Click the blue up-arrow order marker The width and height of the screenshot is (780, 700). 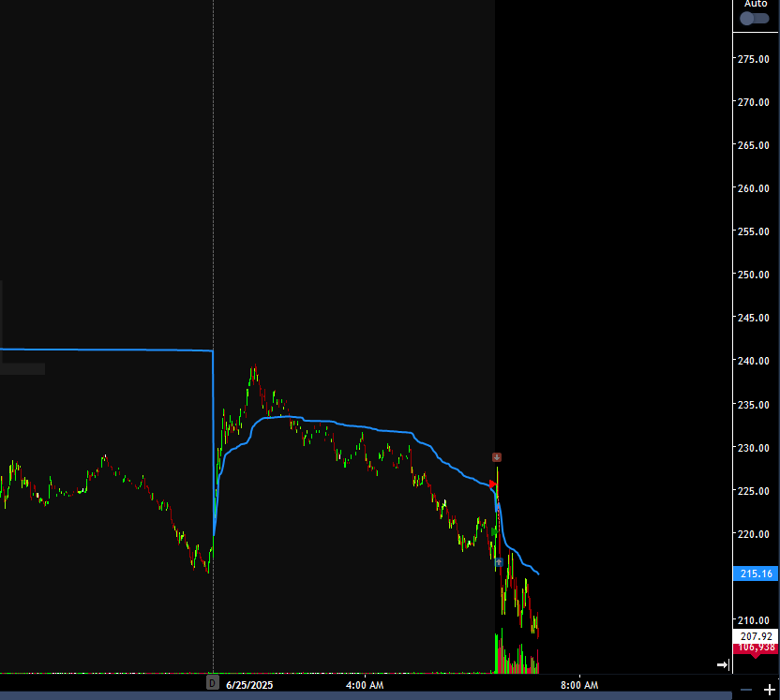pos(499,562)
